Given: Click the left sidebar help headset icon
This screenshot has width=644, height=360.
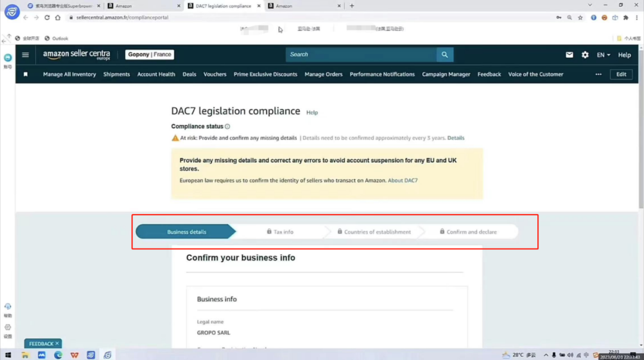Looking at the screenshot, I should pos(8,306).
